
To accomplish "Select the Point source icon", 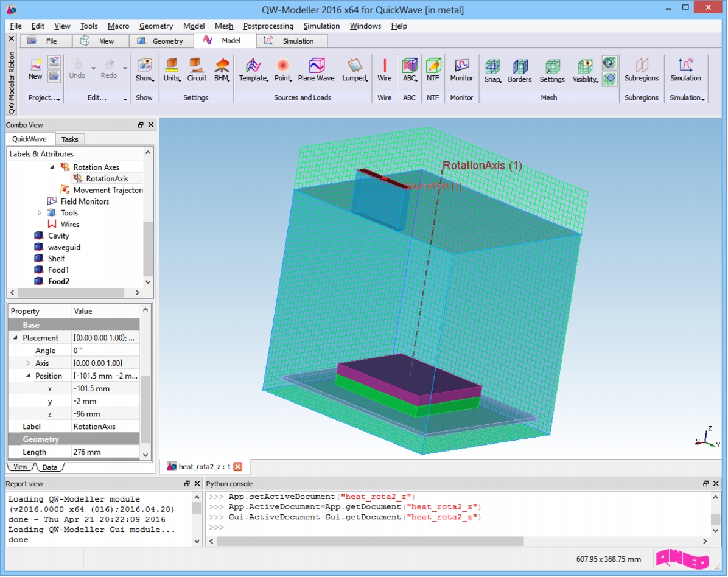I will [283, 70].
